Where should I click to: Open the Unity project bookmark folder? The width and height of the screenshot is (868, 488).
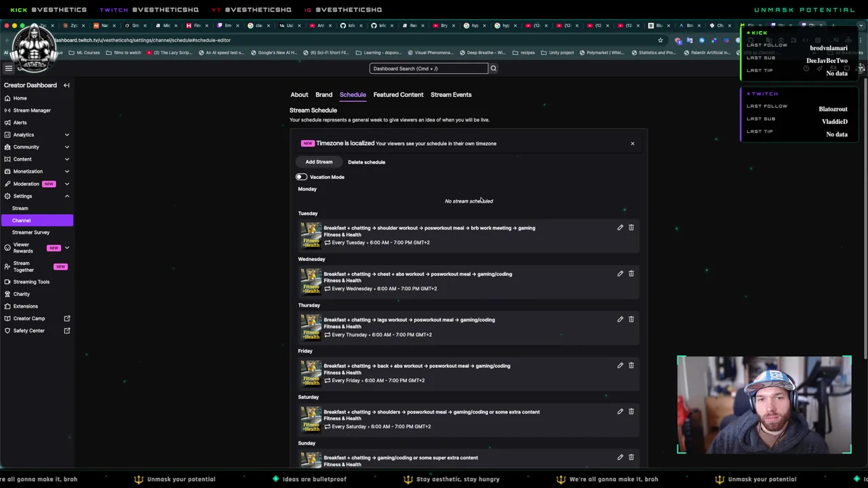pos(557,52)
